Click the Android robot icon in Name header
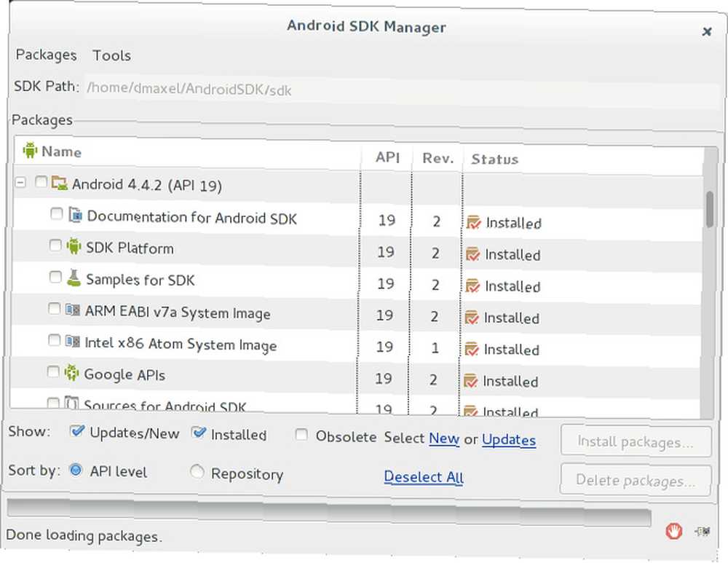Screen dimensions: 728x563 (30, 150)
